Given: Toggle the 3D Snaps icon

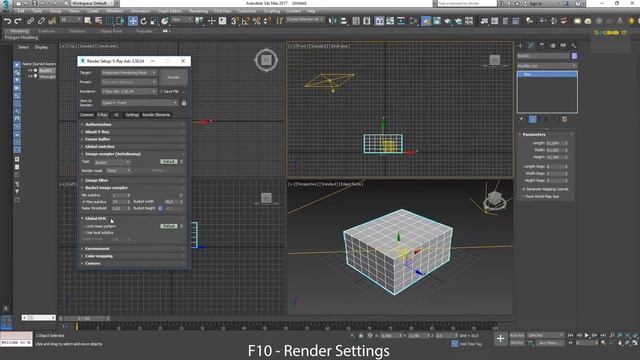Looking at the screenshot, I should 235,21.
